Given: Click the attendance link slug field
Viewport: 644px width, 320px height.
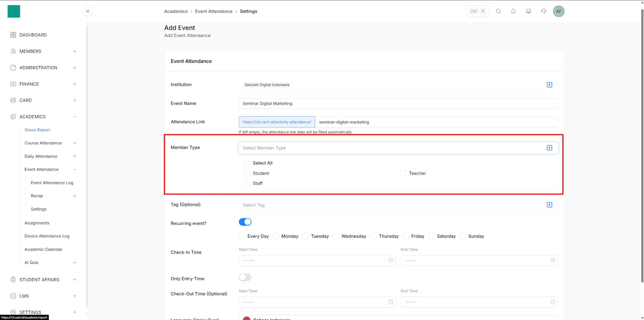Looking at the screenshot, I should coord(436,122).
